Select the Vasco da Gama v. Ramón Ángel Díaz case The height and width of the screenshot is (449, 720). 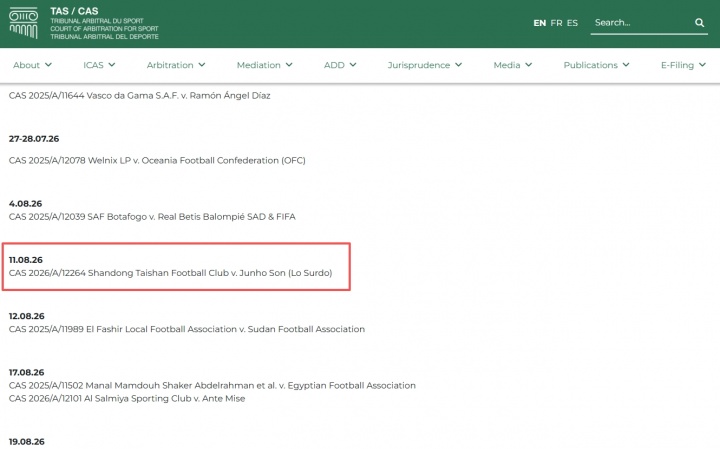pos(140,95)
